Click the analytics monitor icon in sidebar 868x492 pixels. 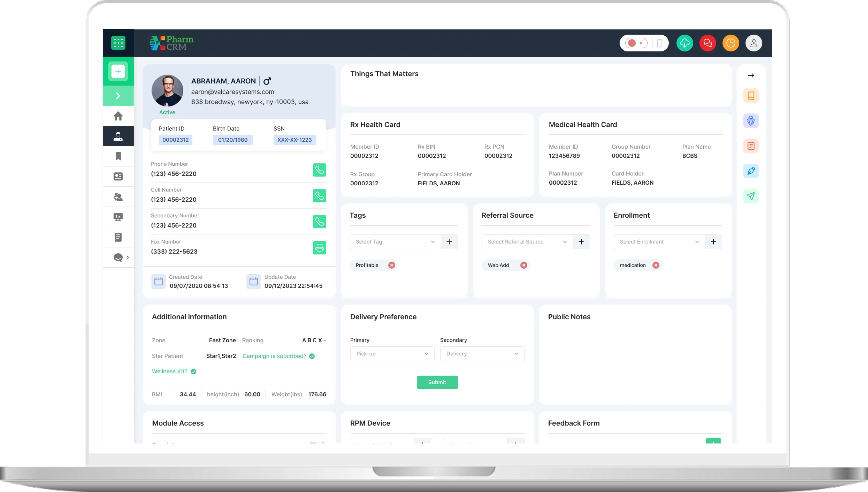118,217
